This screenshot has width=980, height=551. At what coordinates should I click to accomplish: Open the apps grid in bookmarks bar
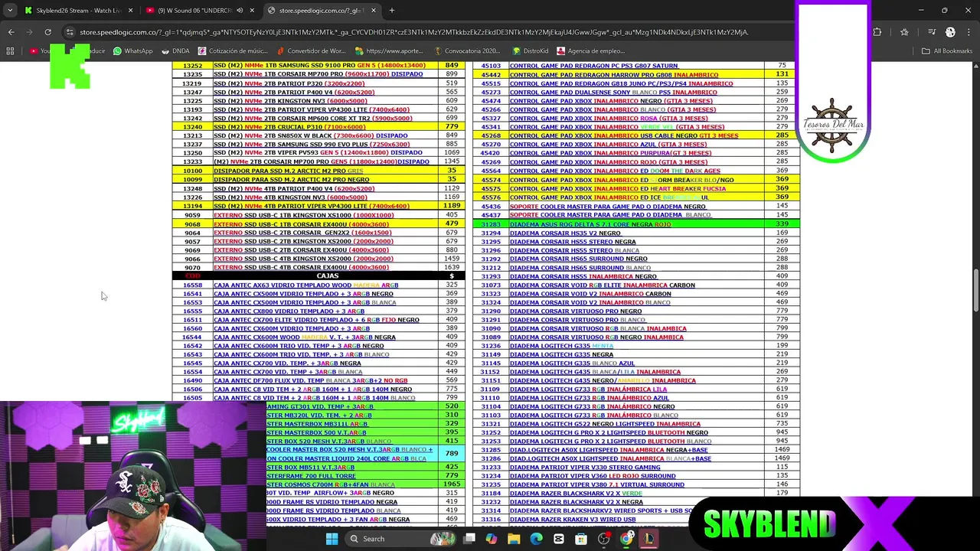(10, 51)
